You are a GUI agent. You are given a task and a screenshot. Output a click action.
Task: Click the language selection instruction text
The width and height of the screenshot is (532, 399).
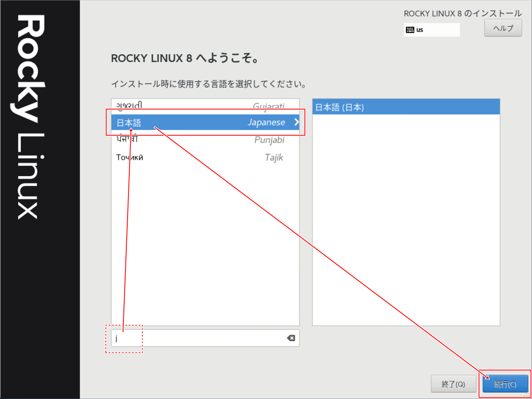point(209,84)
